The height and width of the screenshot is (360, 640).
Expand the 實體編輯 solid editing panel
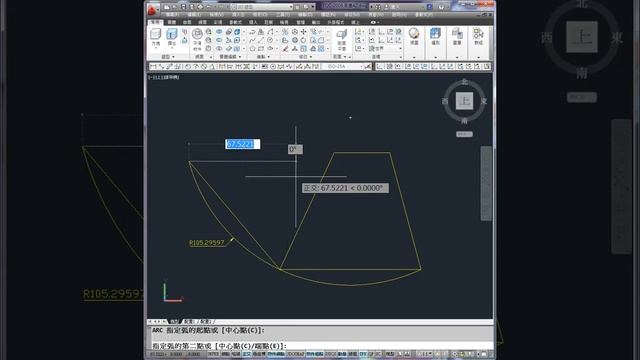coord(231,57)
